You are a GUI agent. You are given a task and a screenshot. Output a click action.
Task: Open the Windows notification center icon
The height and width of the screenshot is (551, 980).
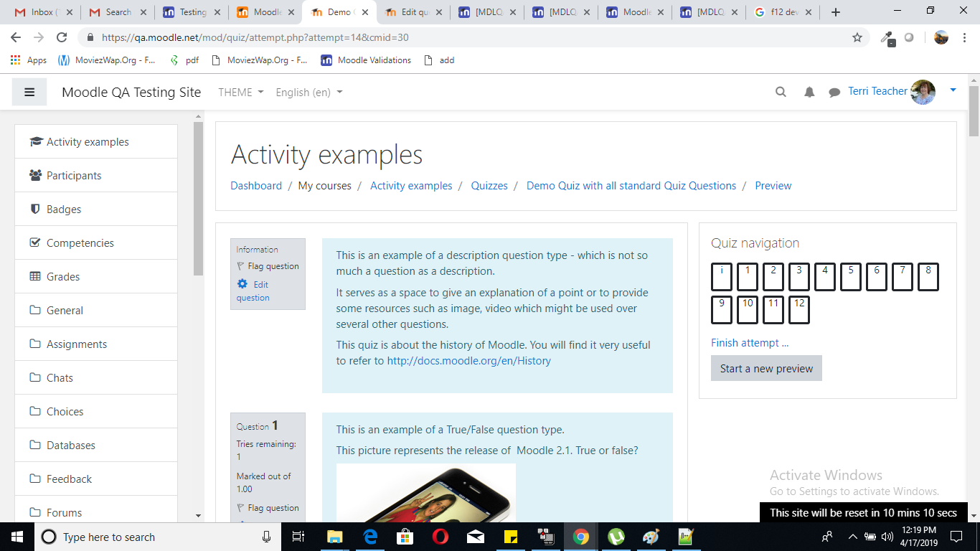click(956, 537)
